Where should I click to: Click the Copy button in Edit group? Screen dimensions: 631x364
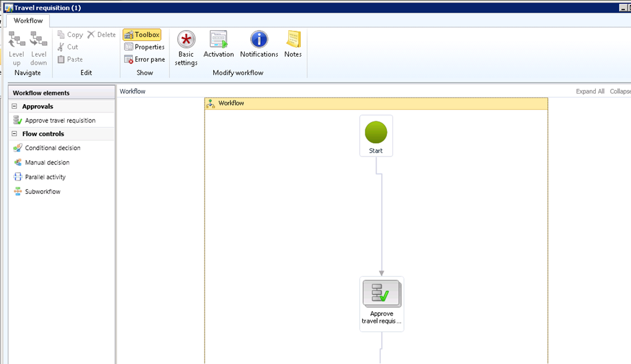(x=70, y=35)
